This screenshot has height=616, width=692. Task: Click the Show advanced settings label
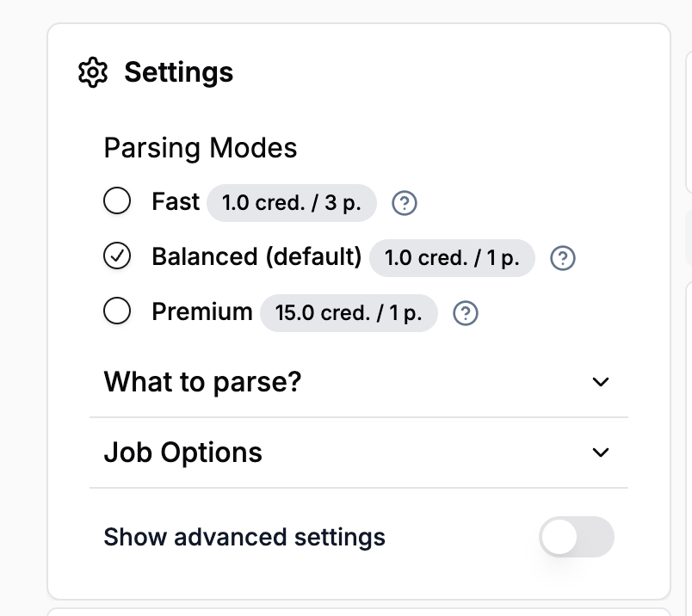point(244,538)
